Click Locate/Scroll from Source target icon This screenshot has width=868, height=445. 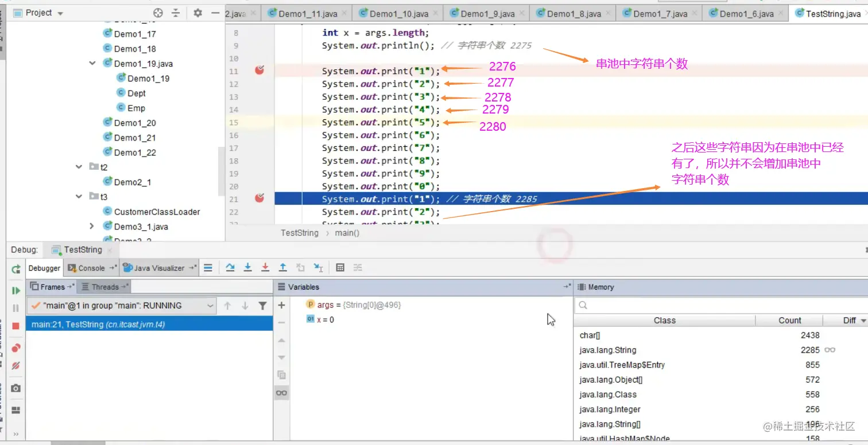point(158,13)
